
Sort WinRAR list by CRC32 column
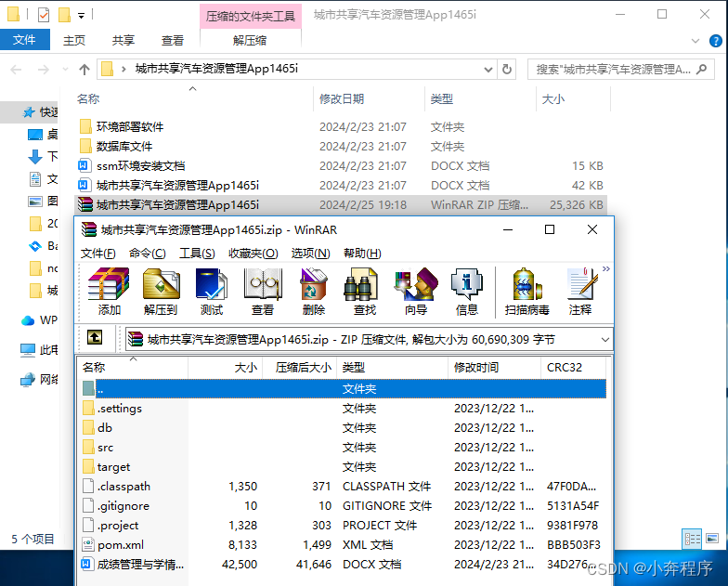tap(574, 368)
